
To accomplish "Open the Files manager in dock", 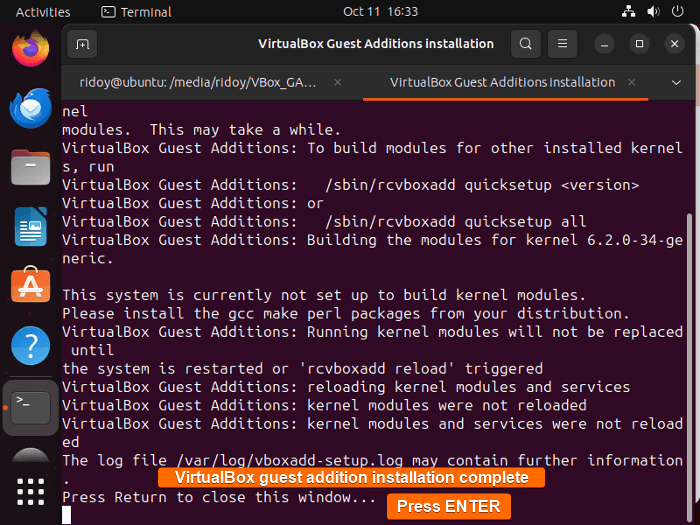I will point(30,167).
